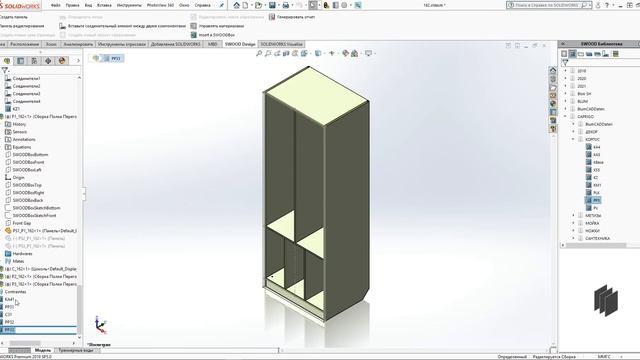640x360 pixels.
Task: Open the Файл menu
Action: coord(56,5)
